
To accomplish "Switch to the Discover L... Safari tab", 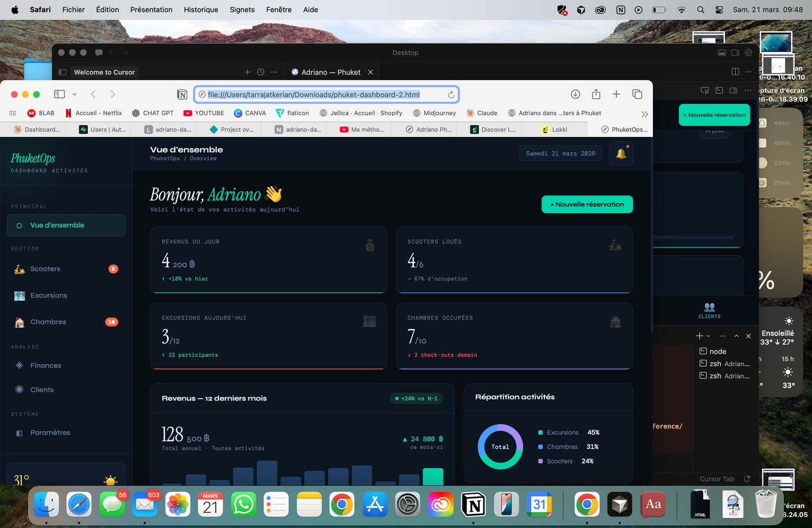I will pos(493,129).
